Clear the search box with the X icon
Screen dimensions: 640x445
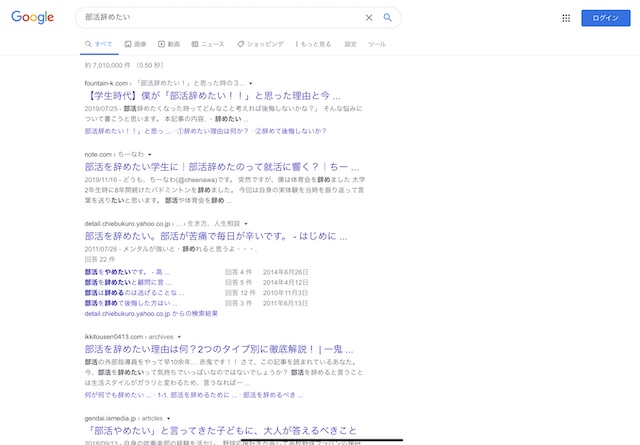click(x=369, y=18)
